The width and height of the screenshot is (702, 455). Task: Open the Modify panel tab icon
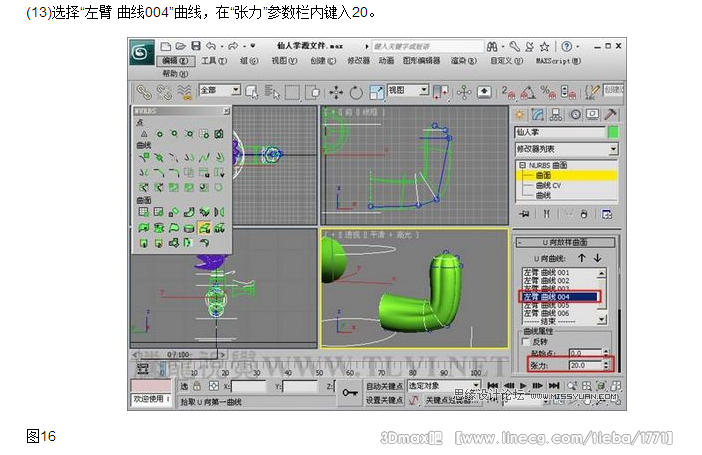537,115
